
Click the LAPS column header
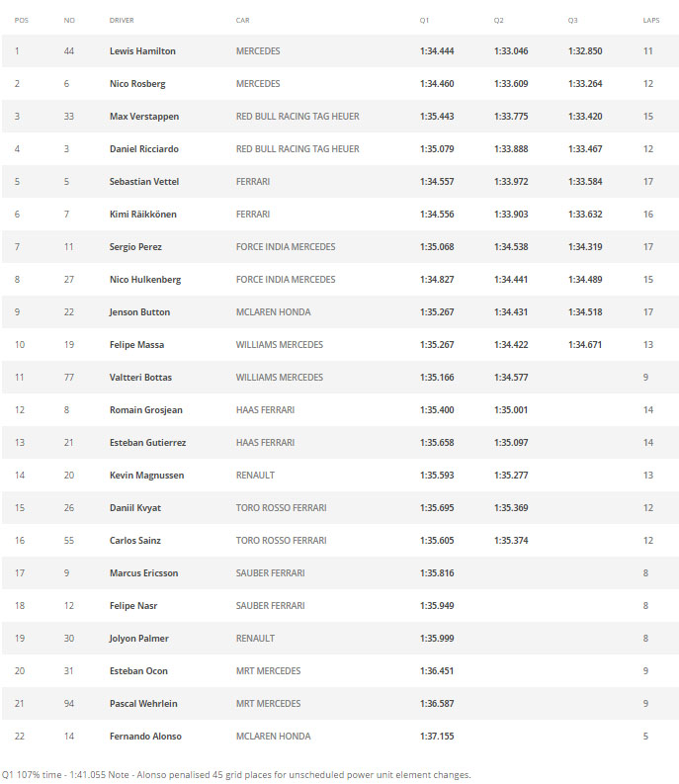point(651,21)
